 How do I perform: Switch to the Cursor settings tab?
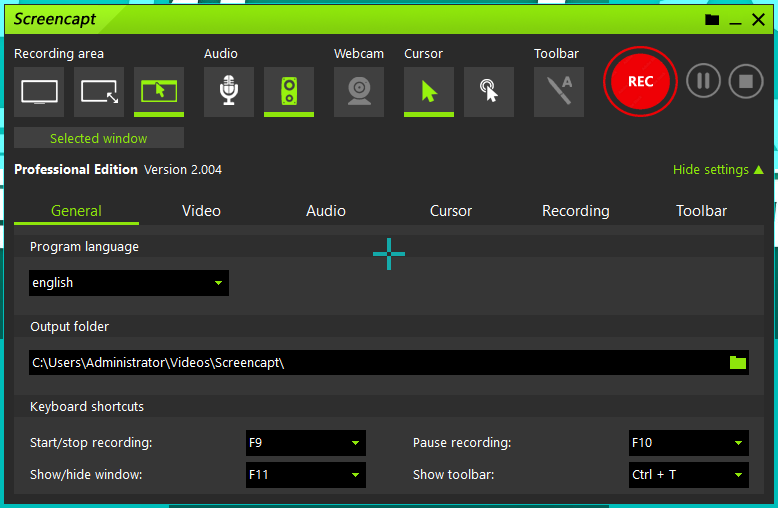point(451,211)
